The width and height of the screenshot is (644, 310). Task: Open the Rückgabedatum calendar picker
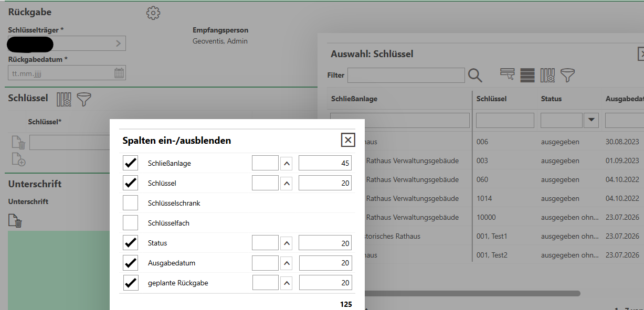tap(119, 73)
